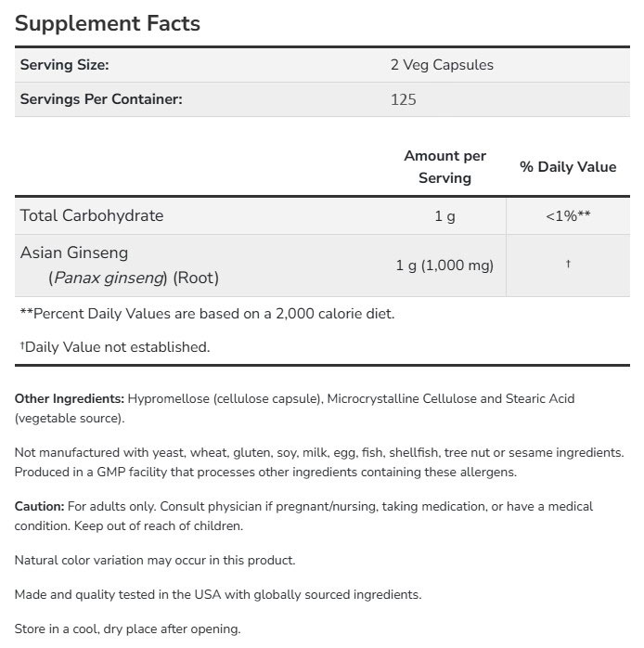
Task: Click the Supplement Facts heading
Action: (x=108, y=22)
